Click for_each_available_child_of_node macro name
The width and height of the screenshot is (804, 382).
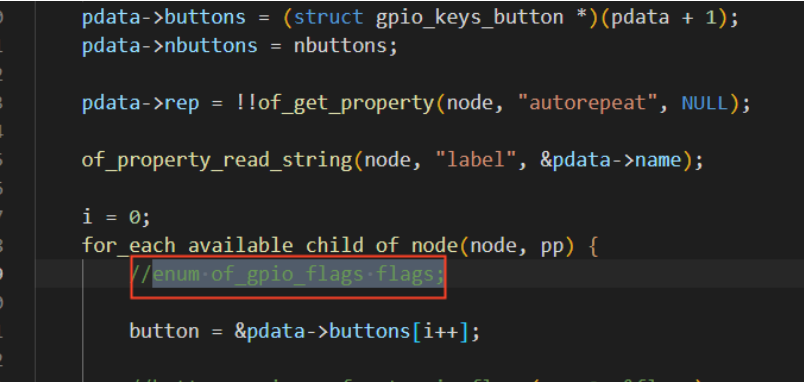tap(270, 246)
